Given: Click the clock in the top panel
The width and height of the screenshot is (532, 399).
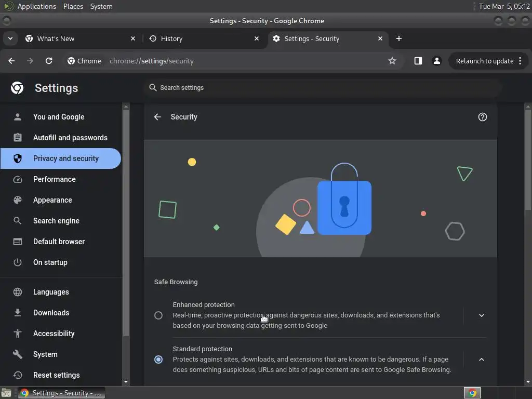Looking at the screenshot, I should [x=504, y=6].
